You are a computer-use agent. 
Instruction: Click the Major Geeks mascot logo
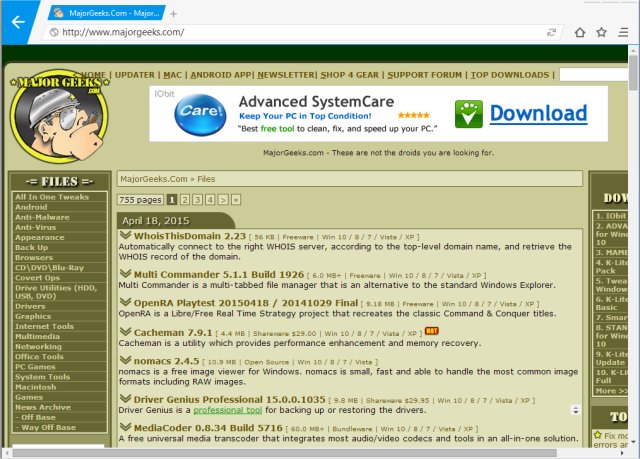(60, 117)
